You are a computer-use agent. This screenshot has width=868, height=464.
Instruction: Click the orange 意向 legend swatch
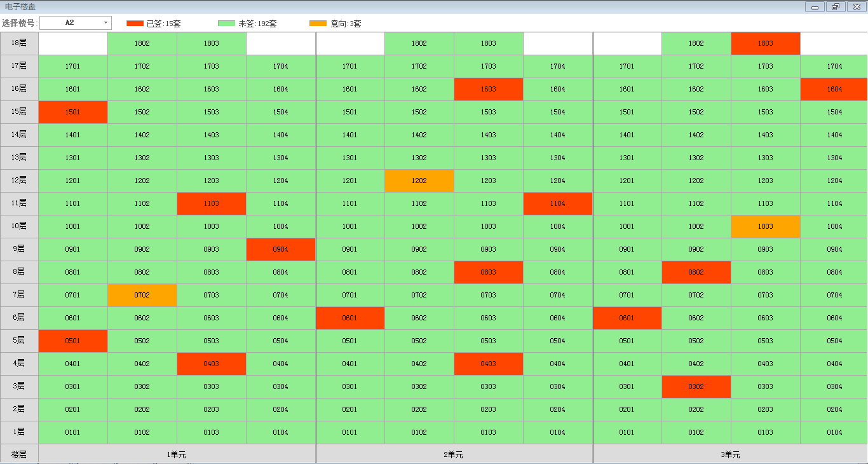(x=318, y=24)
